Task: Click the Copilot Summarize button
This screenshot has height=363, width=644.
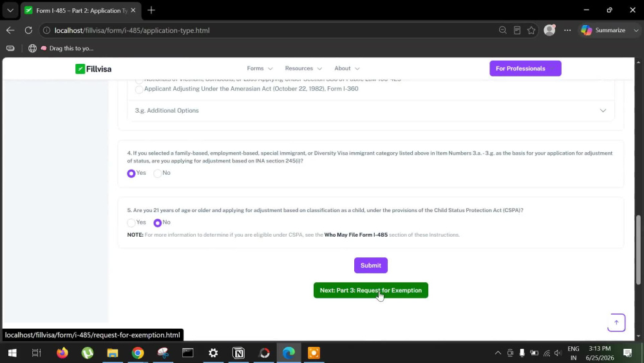Action: click(x=603, y=30)
